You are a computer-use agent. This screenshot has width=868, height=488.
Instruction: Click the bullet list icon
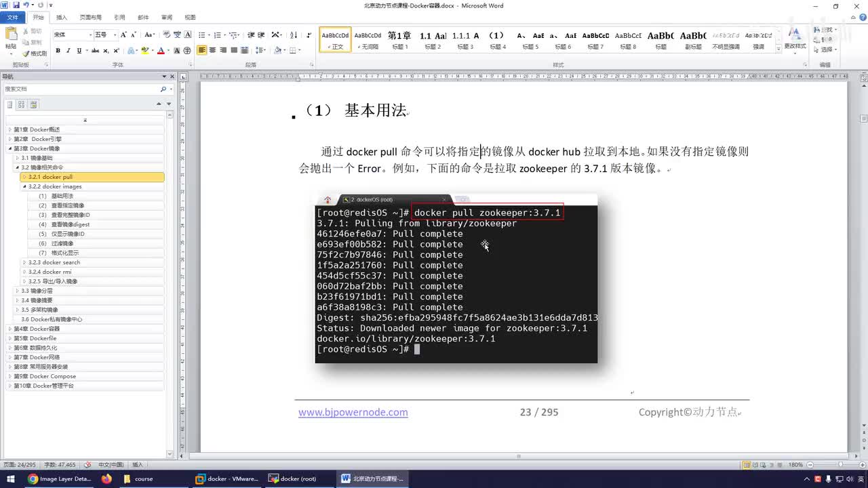point(202,35)
